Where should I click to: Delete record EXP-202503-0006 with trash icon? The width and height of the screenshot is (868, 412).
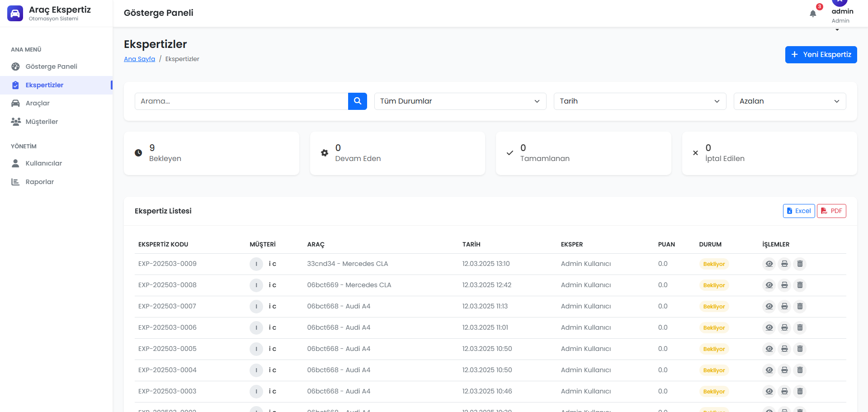800,328
